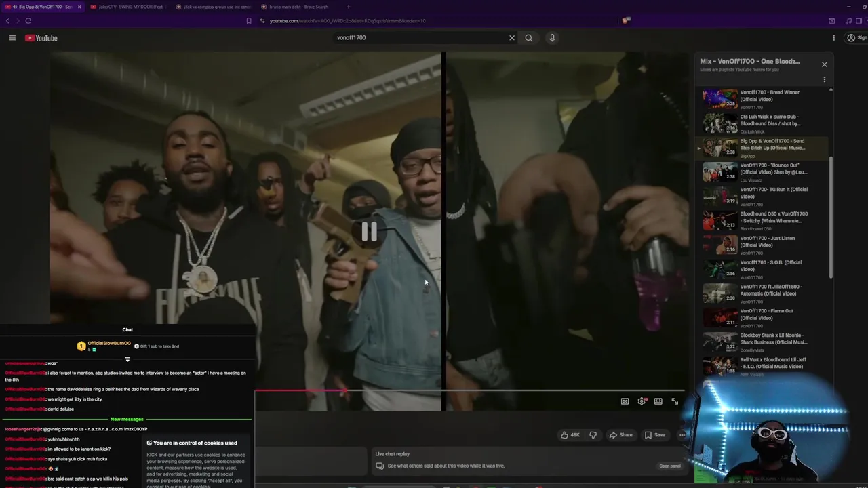This screenshot has height=488, width=868.
Task: Open the Mix playlist options menu
Action: [825, 79]
